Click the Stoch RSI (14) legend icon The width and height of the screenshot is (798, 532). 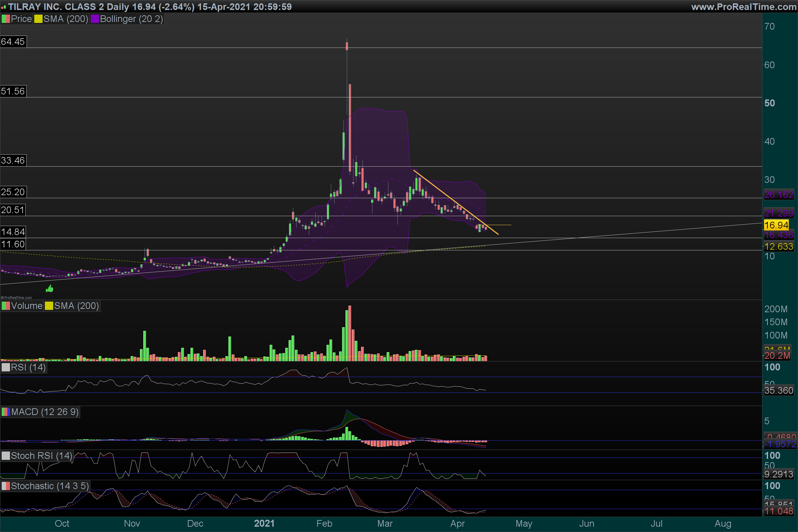(6, 456)
